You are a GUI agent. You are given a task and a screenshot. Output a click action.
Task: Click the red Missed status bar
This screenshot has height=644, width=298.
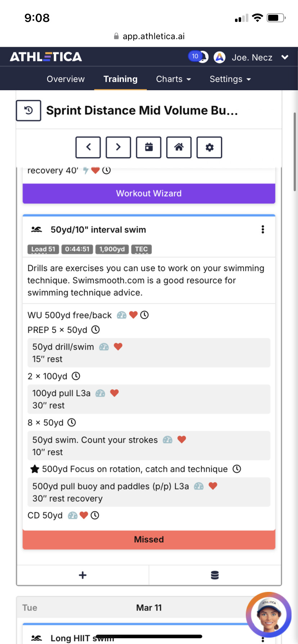pyautogui.click(x=149, y=539)
